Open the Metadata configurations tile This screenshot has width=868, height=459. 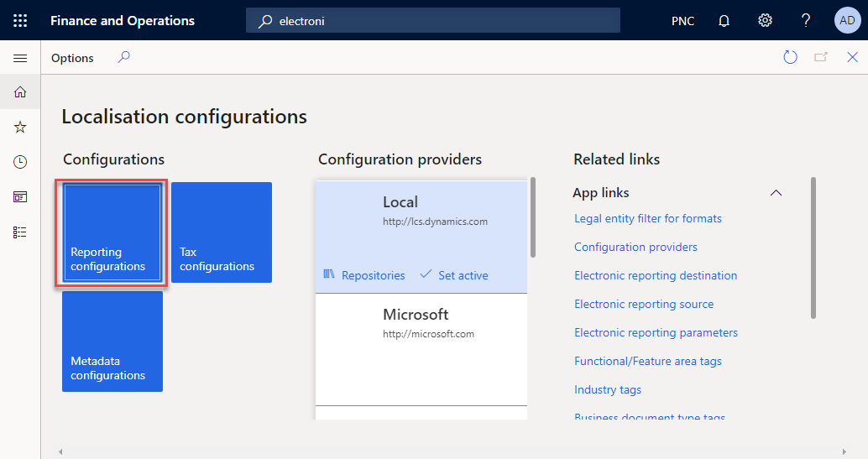pyautogui.click(x=112, y=342)
